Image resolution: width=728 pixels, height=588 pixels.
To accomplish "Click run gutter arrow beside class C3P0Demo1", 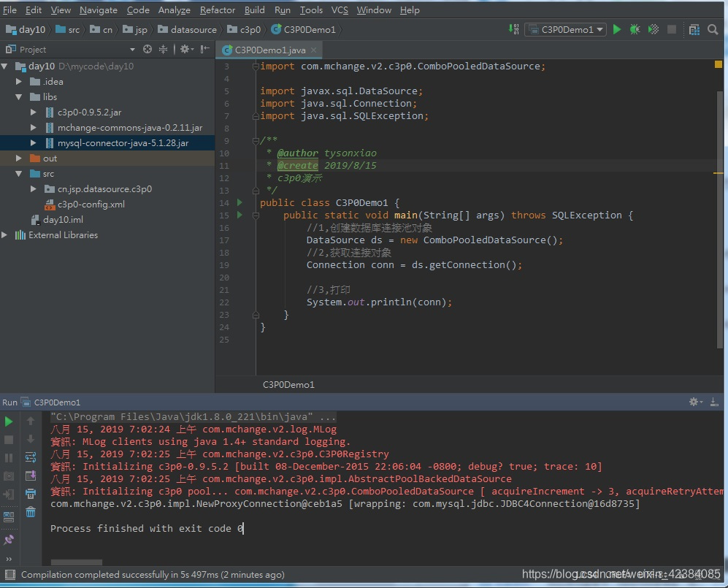I will point(240,202).
